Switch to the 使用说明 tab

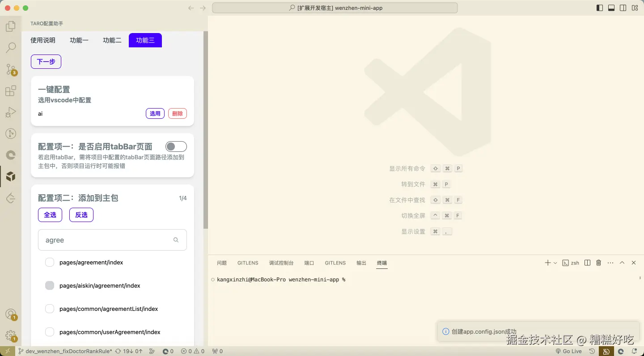click(43, 40)
